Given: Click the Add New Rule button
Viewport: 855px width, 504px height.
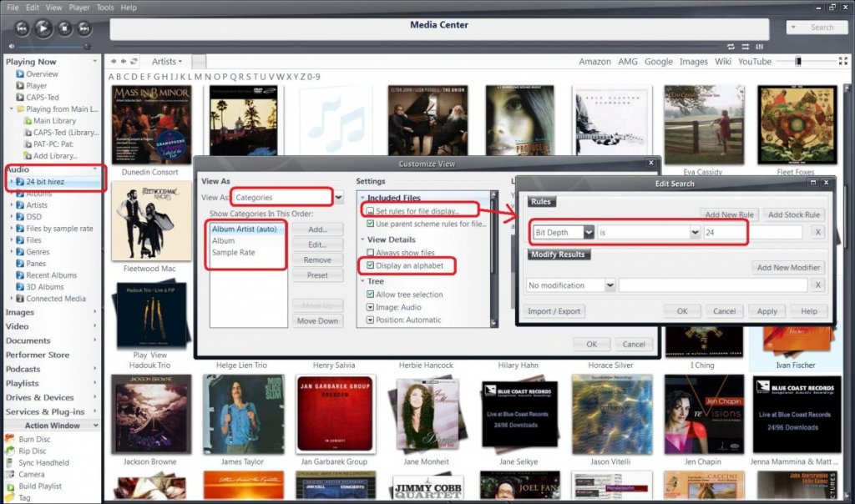Looking at the screenshot, I should click(729, 214).
